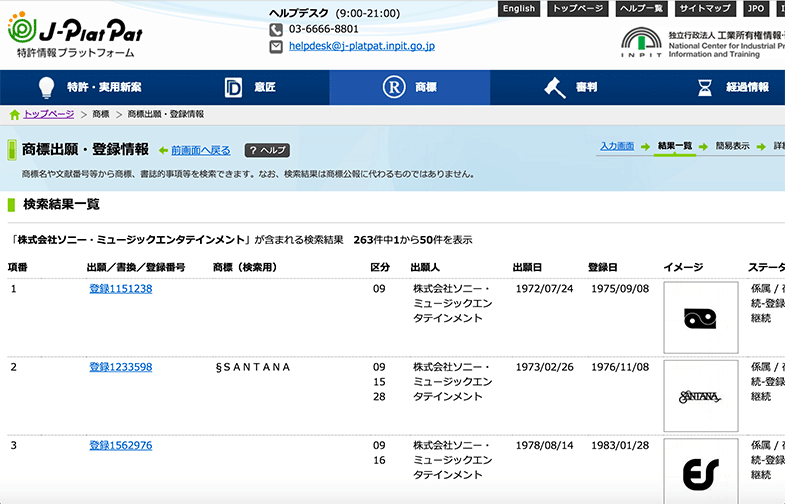Select the 結果一覧 step tab
785x504 pixels.
[x=675, y=146]
